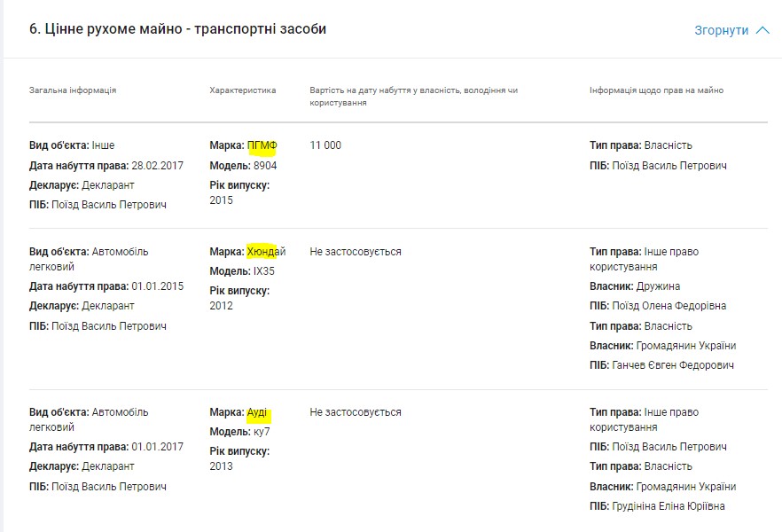Image resolution: width=782 pixels, height=532 pixels.
Task: Click model 8904 text
Action: point(264,166)
